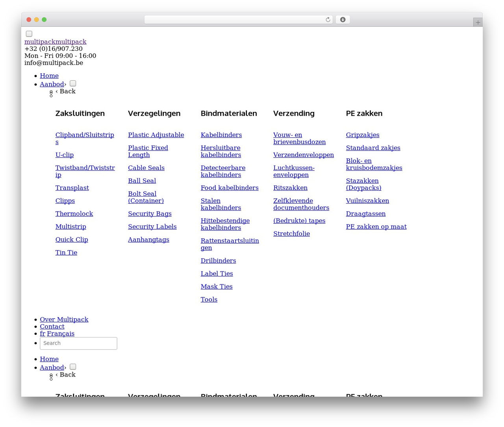Toggle the Aanbod checkbox above the Search field
Viewport: 504px width, 427px height.
73,84
